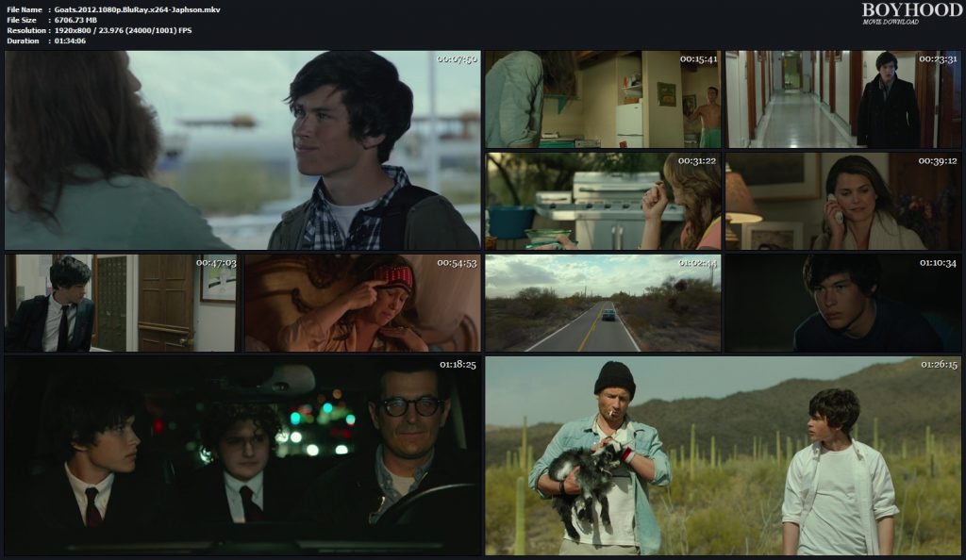
Task: Open the large thumbnail of boy in plaid shirt
Action: click(x=242, y=150)
